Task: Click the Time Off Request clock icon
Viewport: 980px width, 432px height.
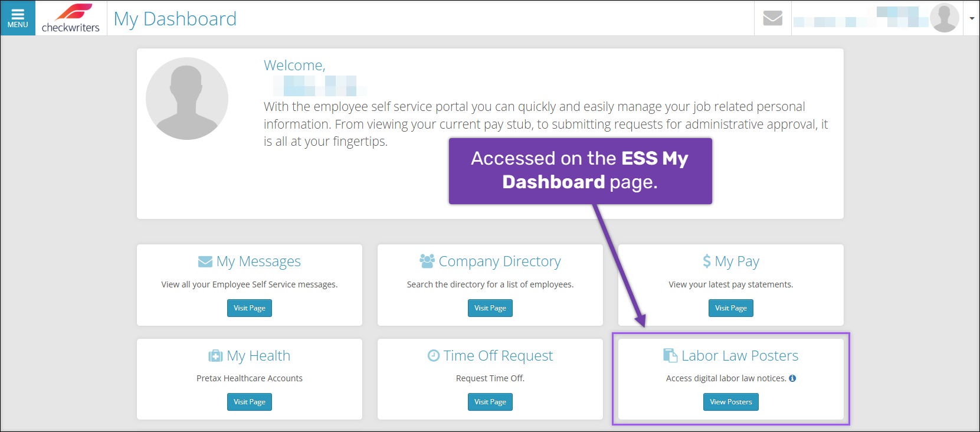Action: (434, 355)
